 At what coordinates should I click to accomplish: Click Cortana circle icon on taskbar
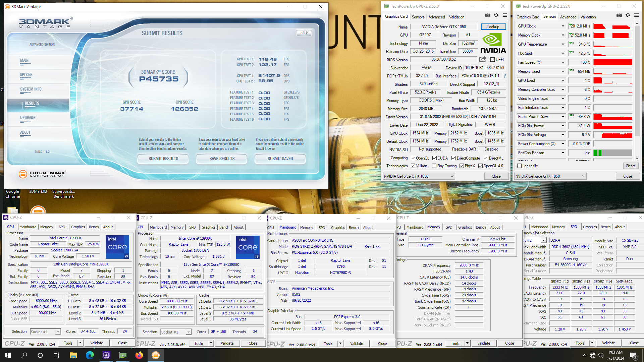click(40, 355)
